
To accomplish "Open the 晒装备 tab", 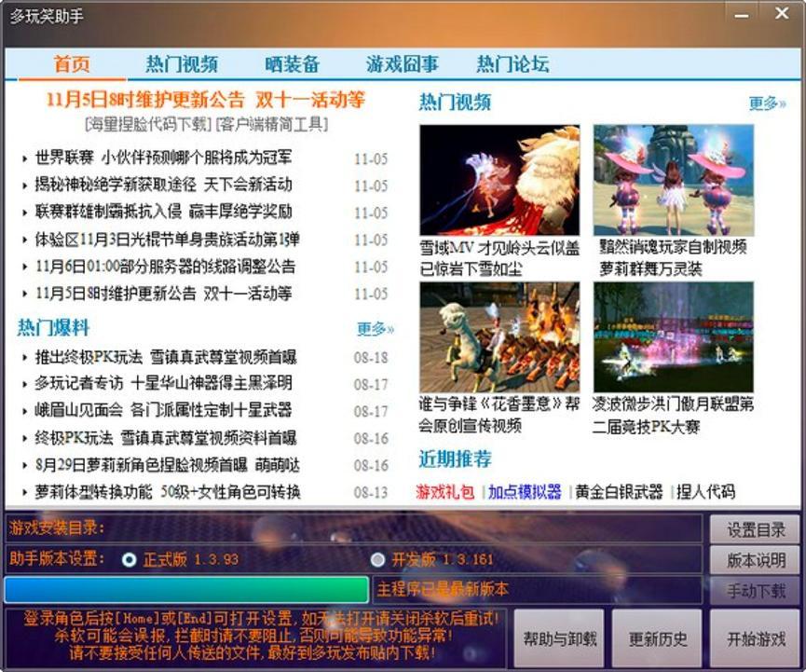I will pyautogui.click(x=293, y=64).
